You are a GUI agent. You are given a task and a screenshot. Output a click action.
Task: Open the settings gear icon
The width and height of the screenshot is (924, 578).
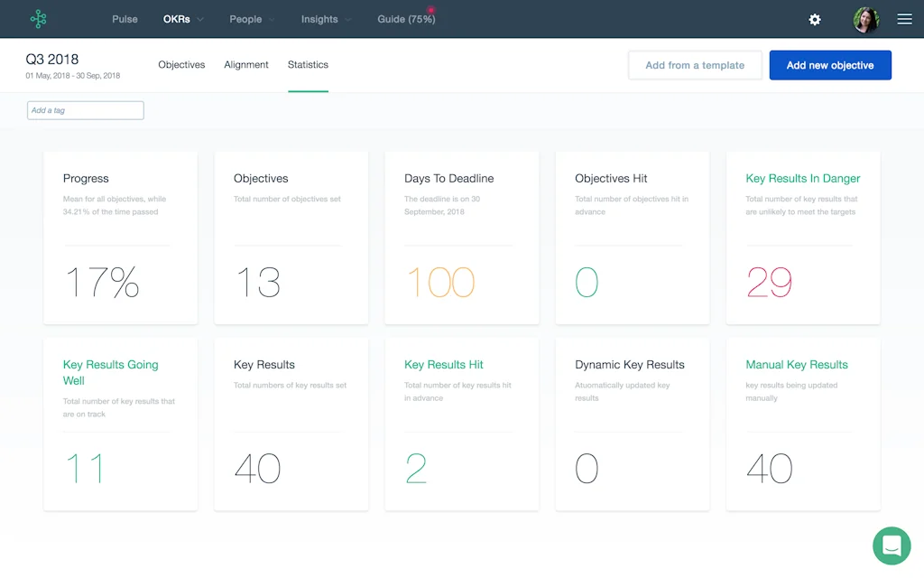(x=815, y=19)
